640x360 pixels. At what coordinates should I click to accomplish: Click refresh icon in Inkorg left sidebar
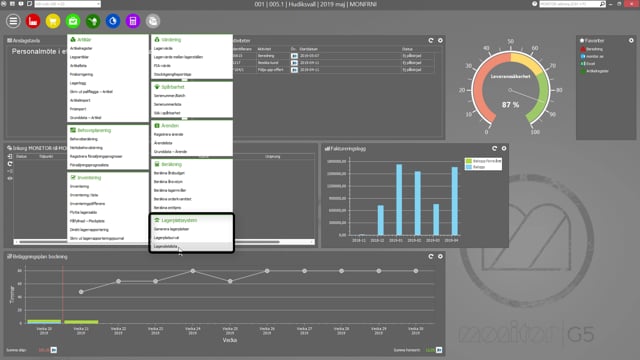tap(10, 164)
